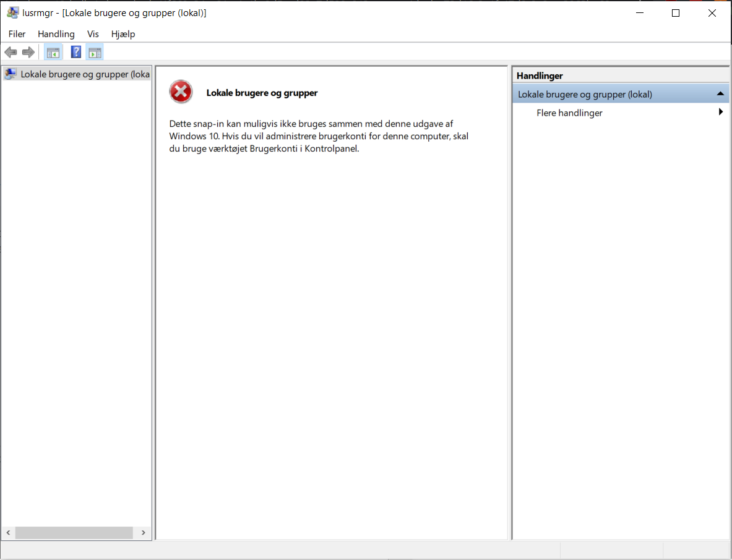Click the Forward arrow toolbar icon

(28, 52)
